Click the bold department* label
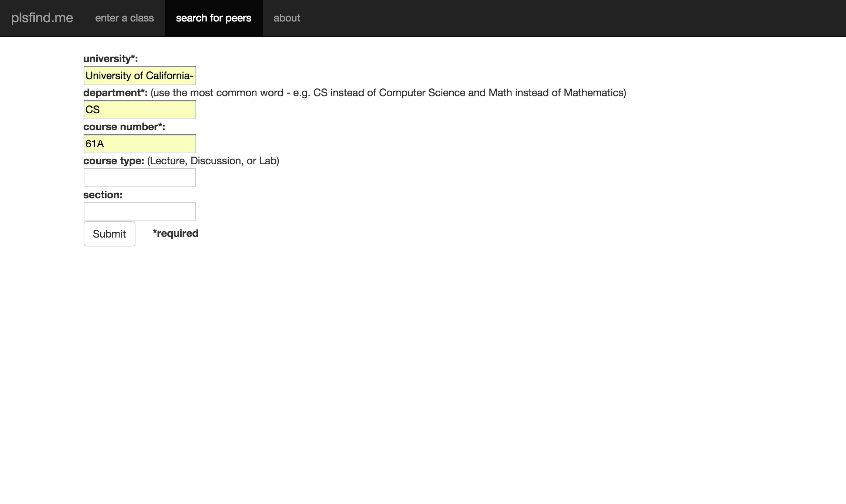Viewport: 846px width, 504px height. 115,93
